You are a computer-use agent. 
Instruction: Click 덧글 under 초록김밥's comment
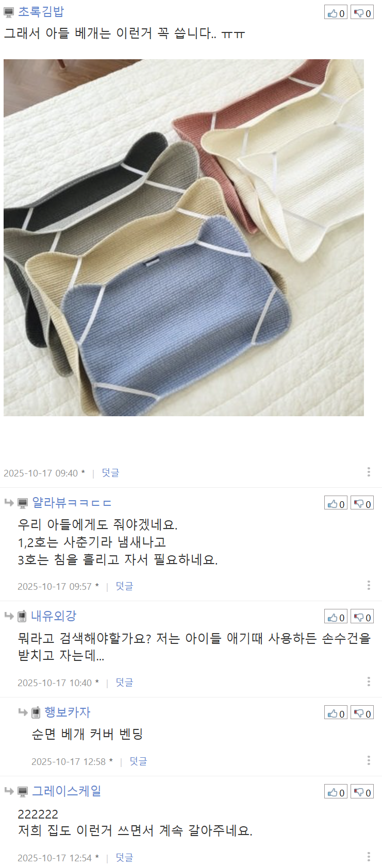point(110,473)
